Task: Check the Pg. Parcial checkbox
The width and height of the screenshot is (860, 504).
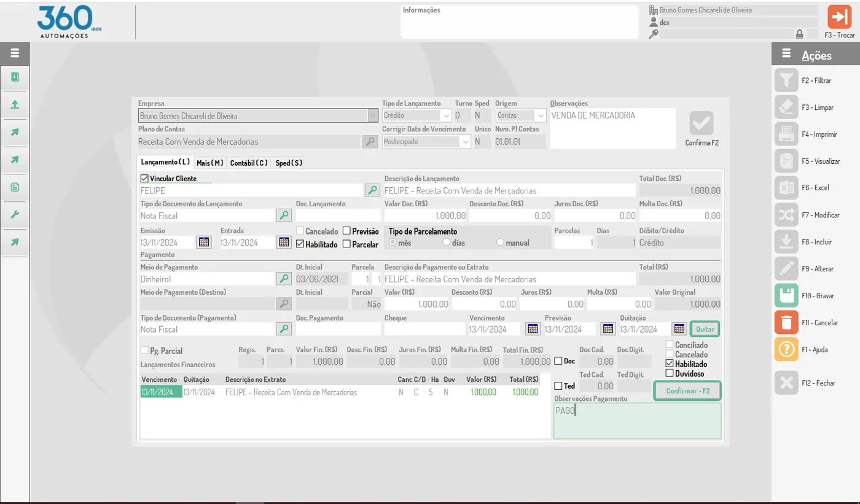Action: click(x=144, y=351)
